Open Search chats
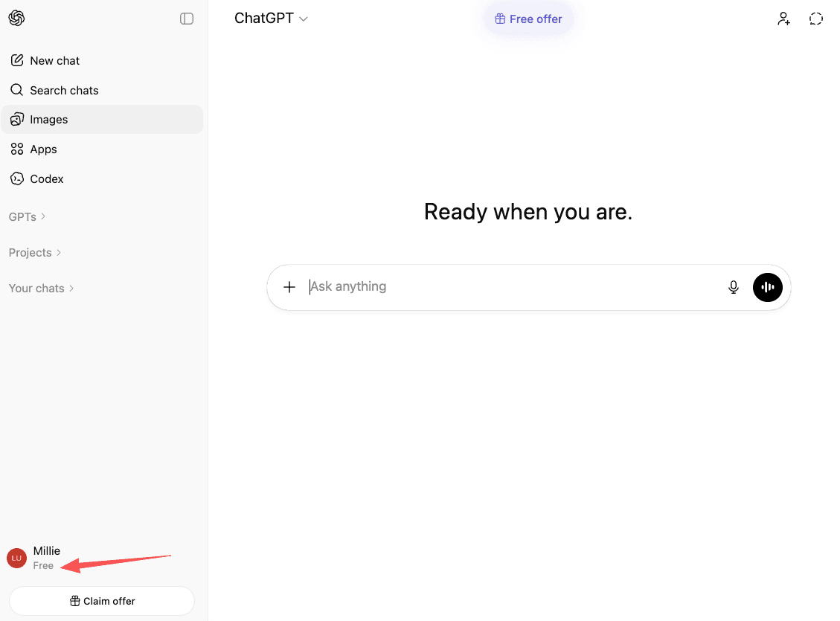The image size is (840, 621). pos(64,90)
